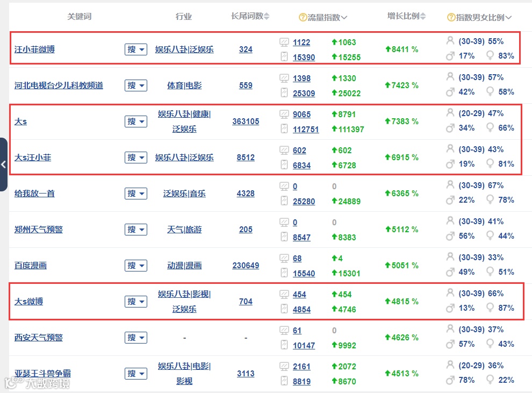Image resolution: width=532 pixels, height=393 pixels.
Task: Sort by 增长比例 column arrows
Action: pyautogui.click(x=423, y=16)
